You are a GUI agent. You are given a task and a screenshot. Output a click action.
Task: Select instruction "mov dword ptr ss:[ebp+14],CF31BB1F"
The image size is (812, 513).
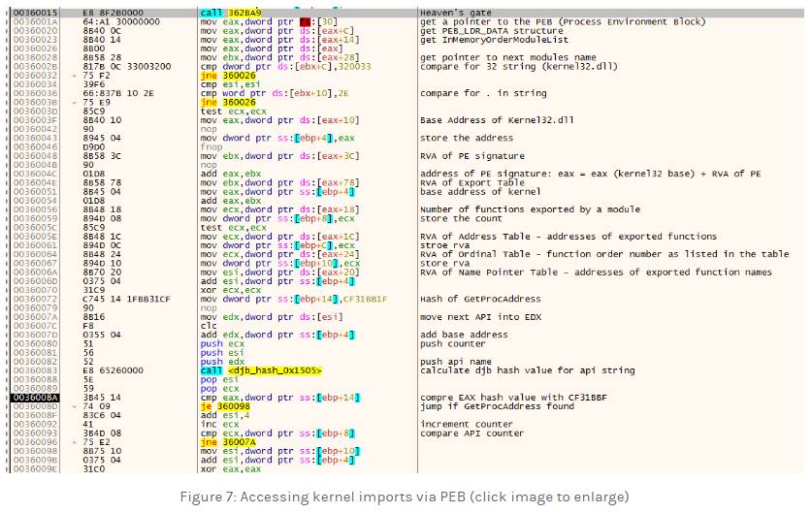[294, 299]
